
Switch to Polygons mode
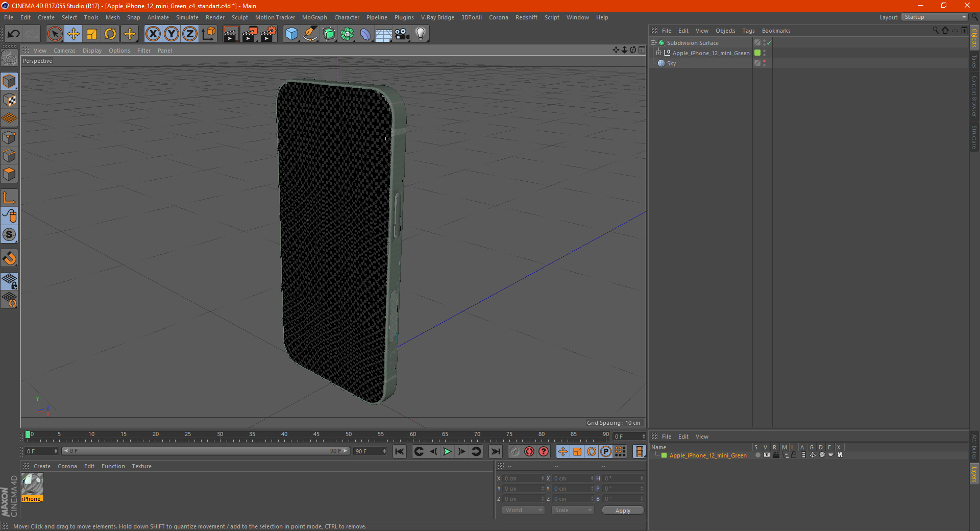coord(9,174)
